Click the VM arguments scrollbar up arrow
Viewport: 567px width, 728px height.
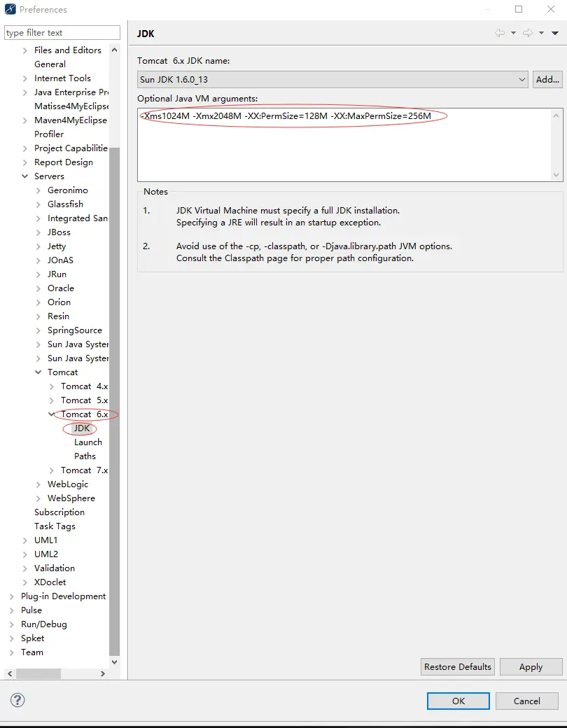point(556,115)
